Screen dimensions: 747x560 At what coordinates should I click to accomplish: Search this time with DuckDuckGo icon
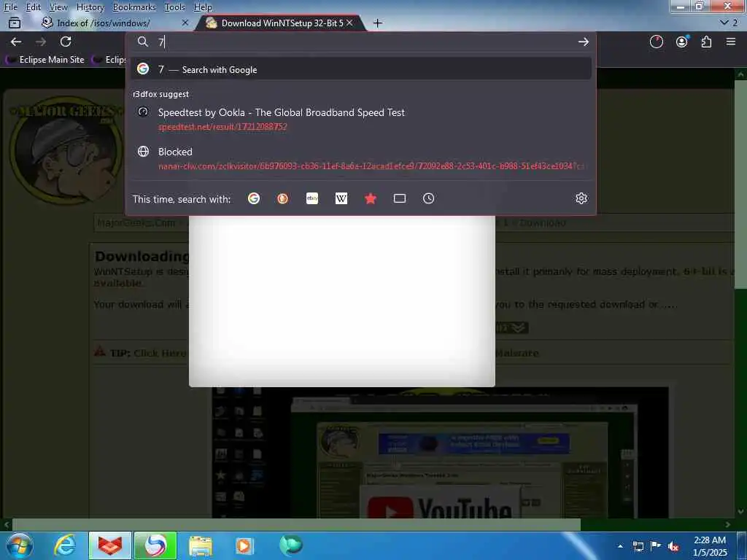click(x=282, y=198)
